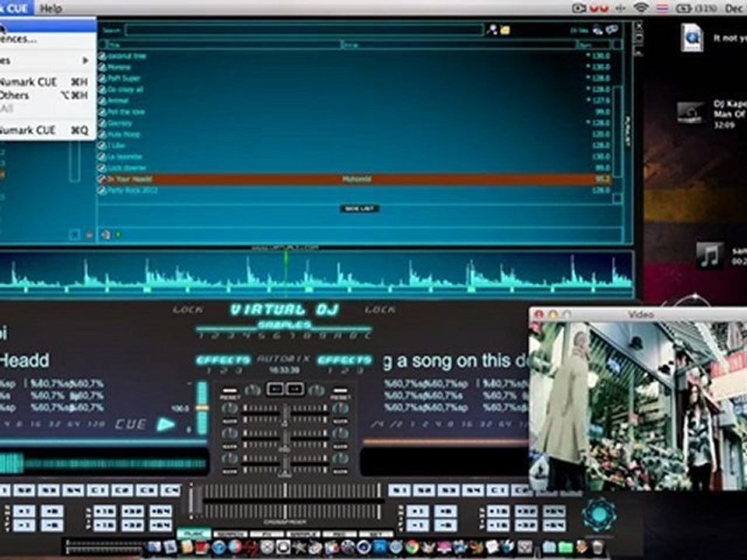
Task: Click the glowing teal logo icon
Action: [x=599, y=515]
